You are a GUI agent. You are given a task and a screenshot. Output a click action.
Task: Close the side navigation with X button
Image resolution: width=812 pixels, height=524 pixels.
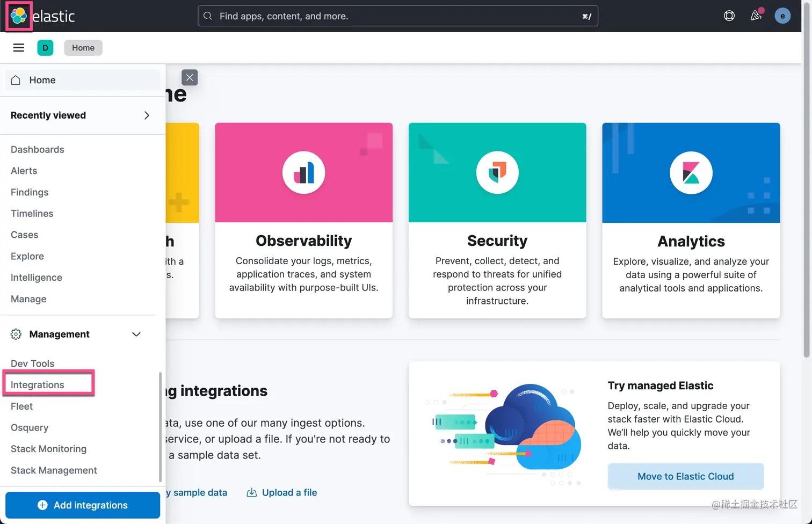(190, 77)
